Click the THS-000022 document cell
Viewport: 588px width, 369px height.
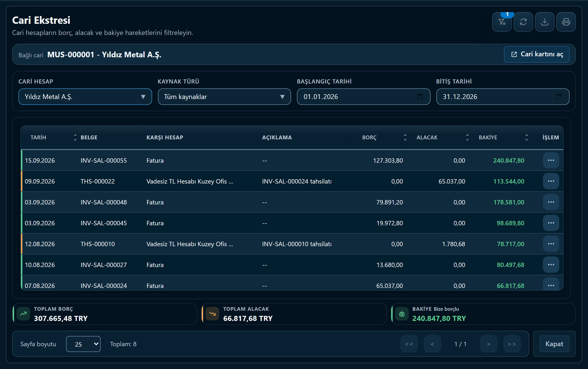(97, 182)
